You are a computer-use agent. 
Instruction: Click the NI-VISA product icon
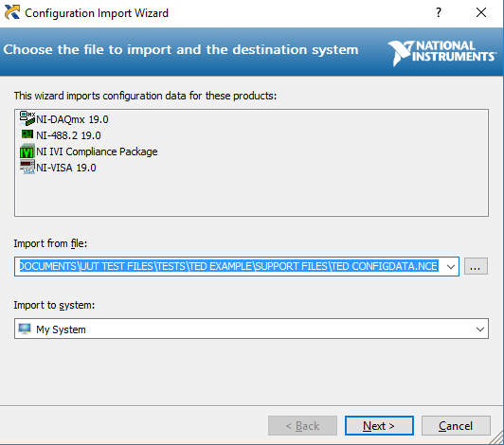(27, 167)
